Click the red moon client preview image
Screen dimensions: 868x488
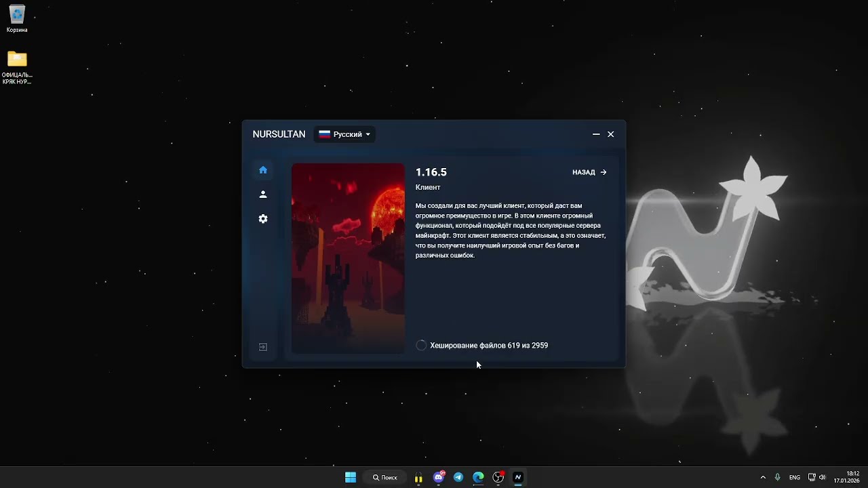(x=349, y=258)
